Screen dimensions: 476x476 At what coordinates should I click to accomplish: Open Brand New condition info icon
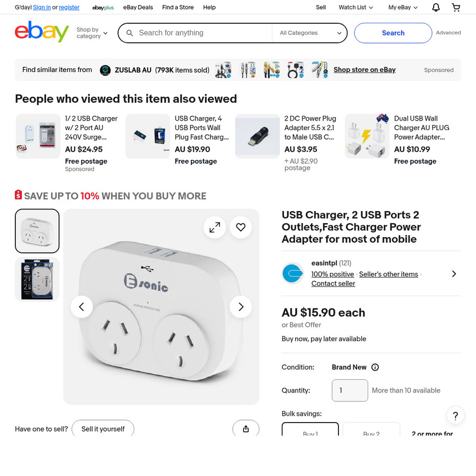[x=375, y=368]
